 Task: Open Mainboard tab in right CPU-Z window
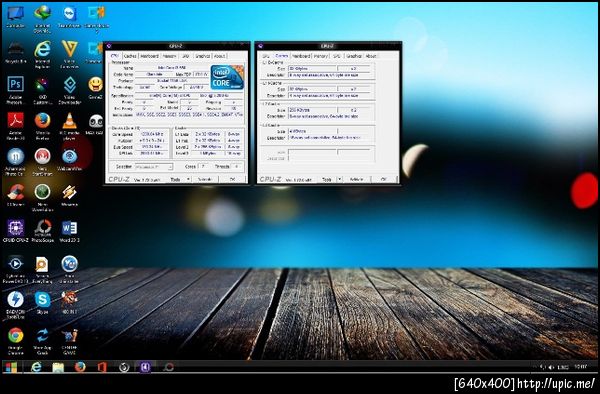[301, 56]
